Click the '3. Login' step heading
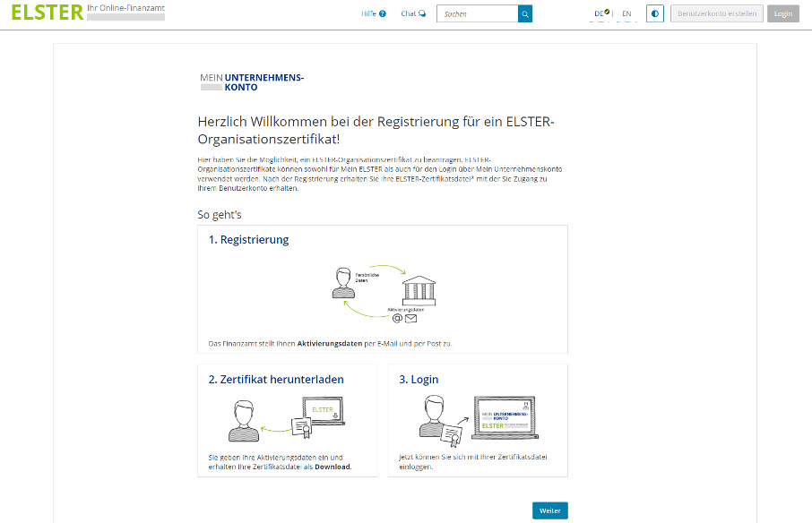 pyautogui.click(x=419, y=380)
